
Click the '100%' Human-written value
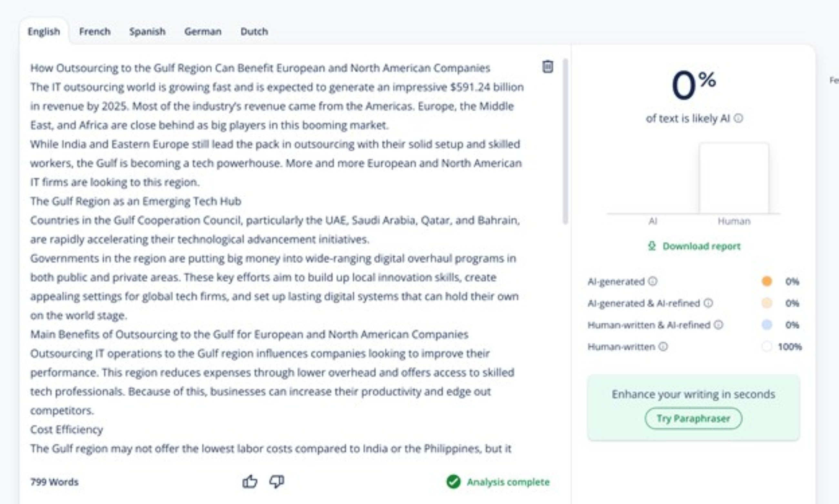789,347
